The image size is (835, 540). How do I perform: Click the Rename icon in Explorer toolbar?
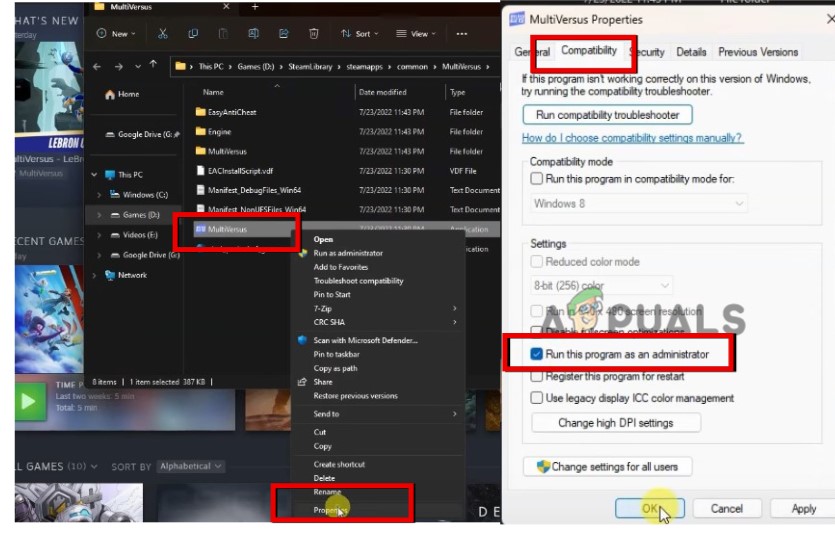253,34
